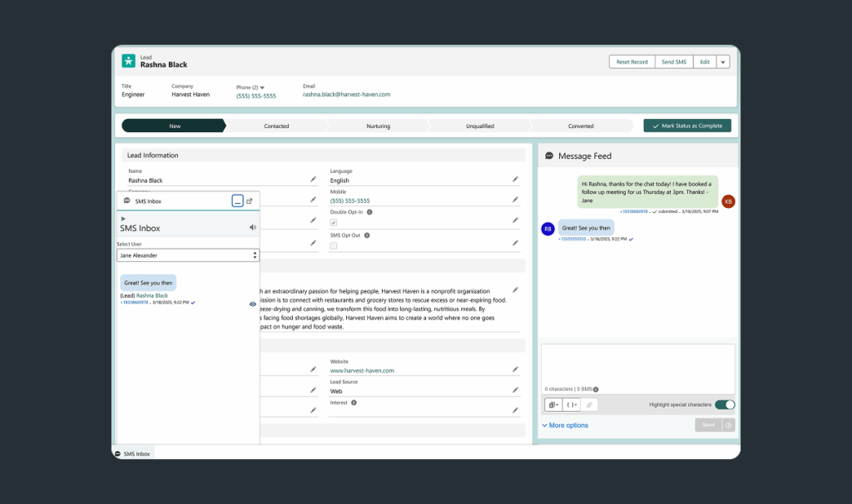Screen dimensions: 852x504
Task: Click the pencil edit icon beside Language
Action: (x=515, y=179)
